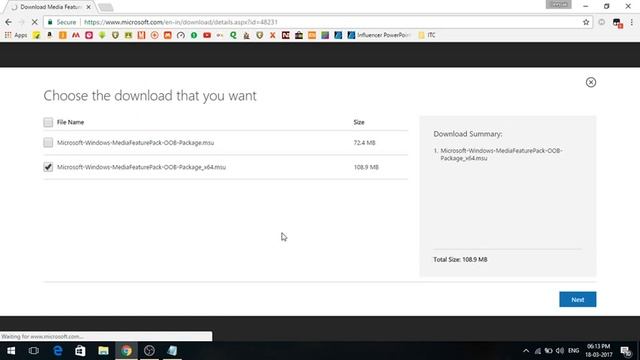Open the Windows Start menu
The width and height of the screenshot is (640, 360).
(11, 351)
